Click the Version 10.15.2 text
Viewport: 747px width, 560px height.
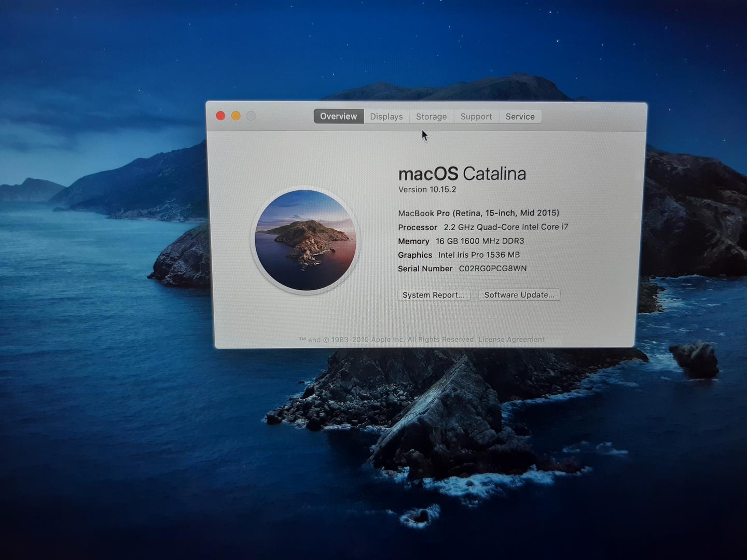pyautogui.click(x=427, y=190)
